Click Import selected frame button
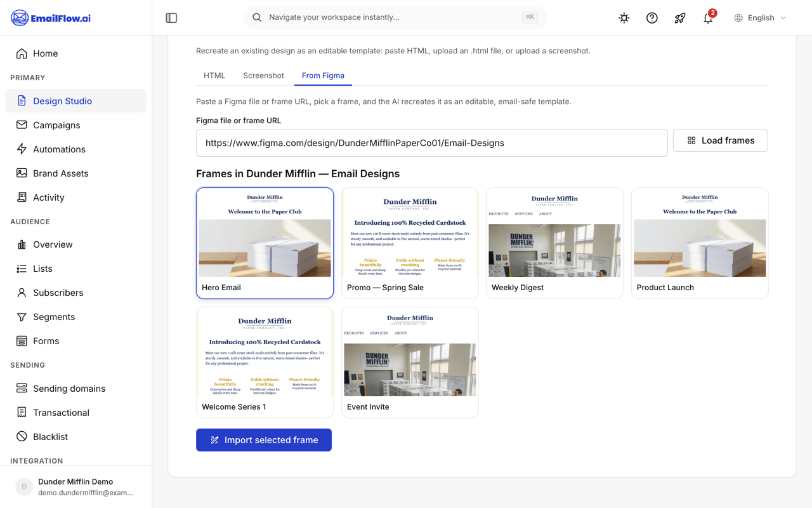The image size is (812, 508). [x=264, y=440]
